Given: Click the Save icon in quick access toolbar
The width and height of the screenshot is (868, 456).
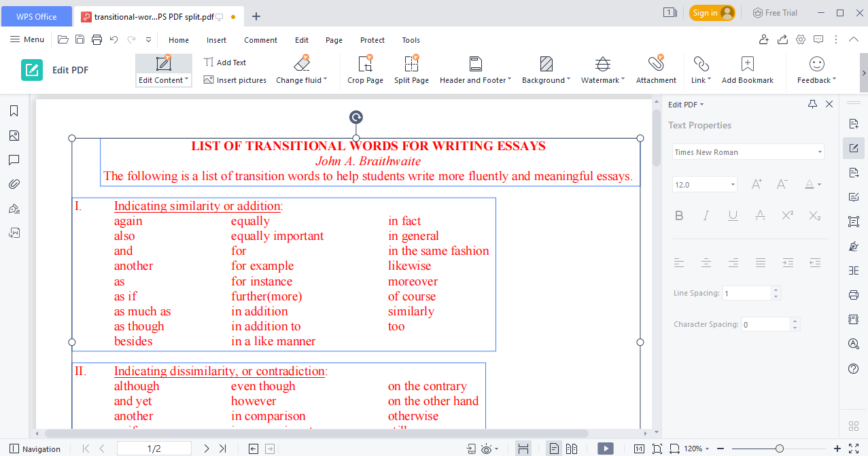Looking at the screenshot, I should tap(80, 40).
